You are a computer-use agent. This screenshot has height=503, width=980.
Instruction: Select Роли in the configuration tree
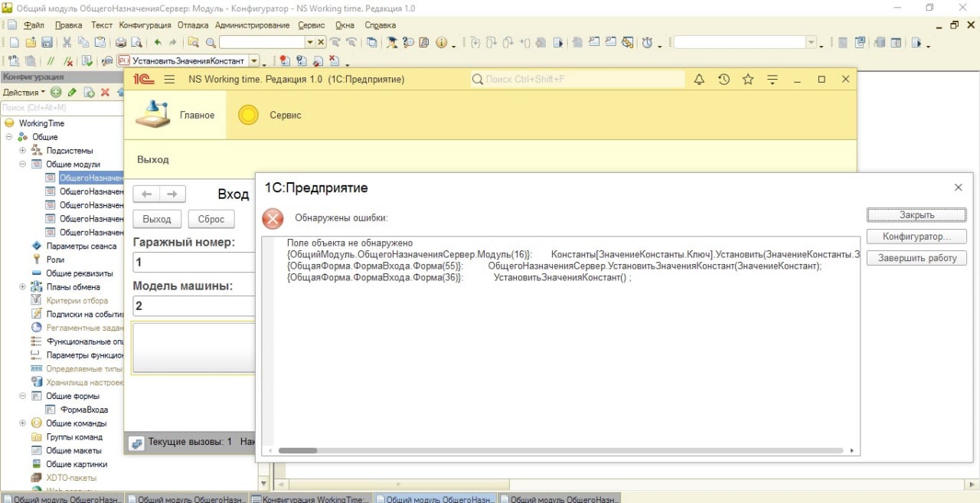click(55, 260)
